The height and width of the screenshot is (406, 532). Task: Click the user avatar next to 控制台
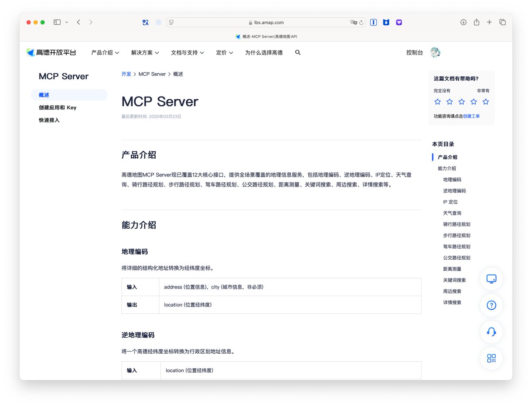[435, 52]
